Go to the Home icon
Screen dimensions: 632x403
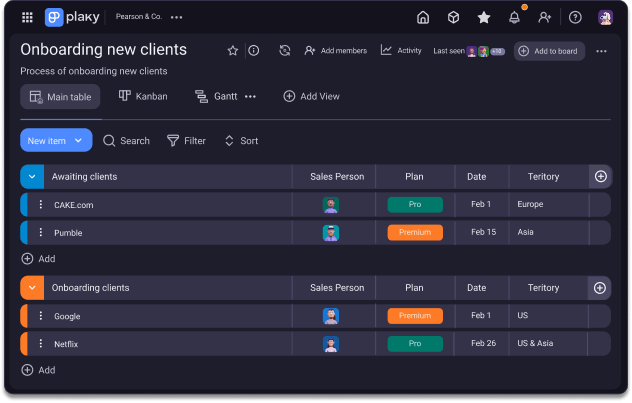pos(423,17)
